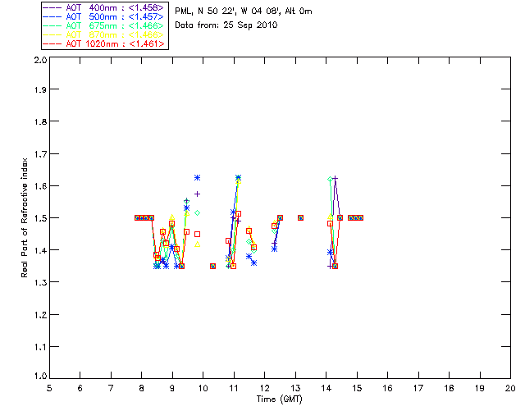Click the PML station location header text
This screenshot has height=420, width=525.
[244, 11]
